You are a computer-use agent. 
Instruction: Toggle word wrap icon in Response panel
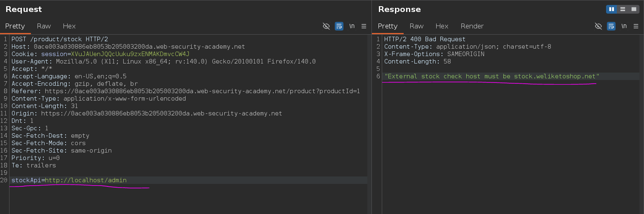tap(611, 26)
